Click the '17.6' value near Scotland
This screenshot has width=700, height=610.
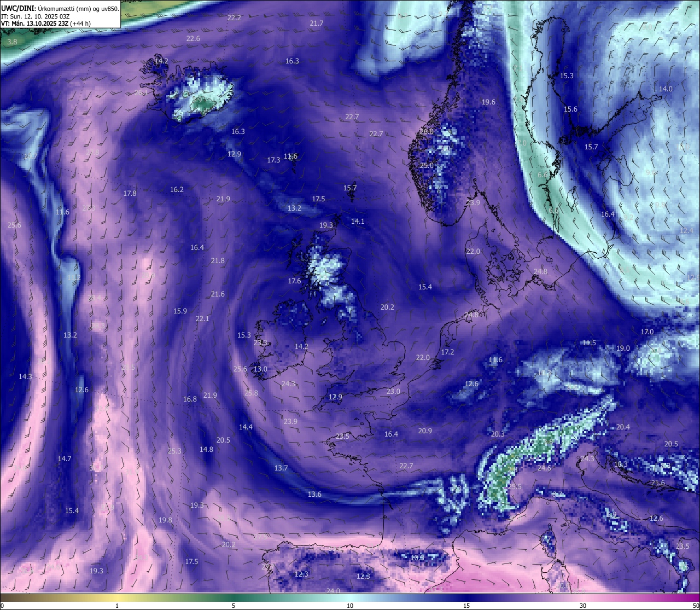tap(294, 281)
